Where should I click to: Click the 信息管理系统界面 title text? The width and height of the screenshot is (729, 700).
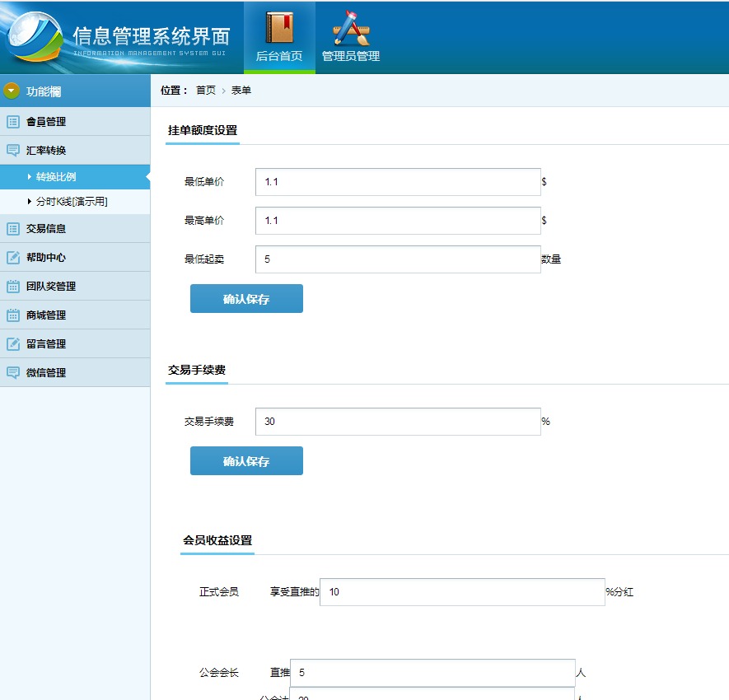152,35
